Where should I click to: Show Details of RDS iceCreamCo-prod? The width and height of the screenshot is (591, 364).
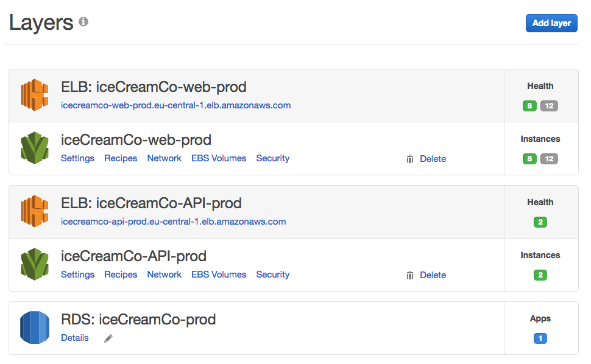coord(74,338)
